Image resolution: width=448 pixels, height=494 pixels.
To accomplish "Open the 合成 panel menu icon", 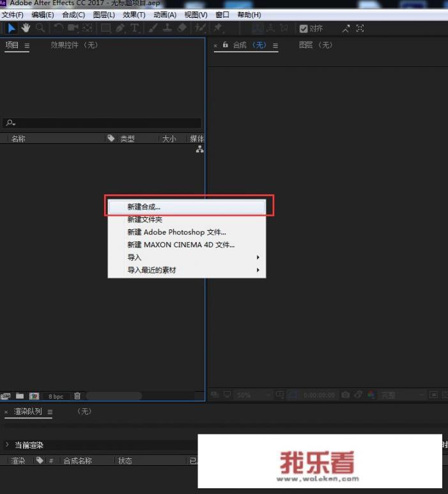I will point(275,45).
